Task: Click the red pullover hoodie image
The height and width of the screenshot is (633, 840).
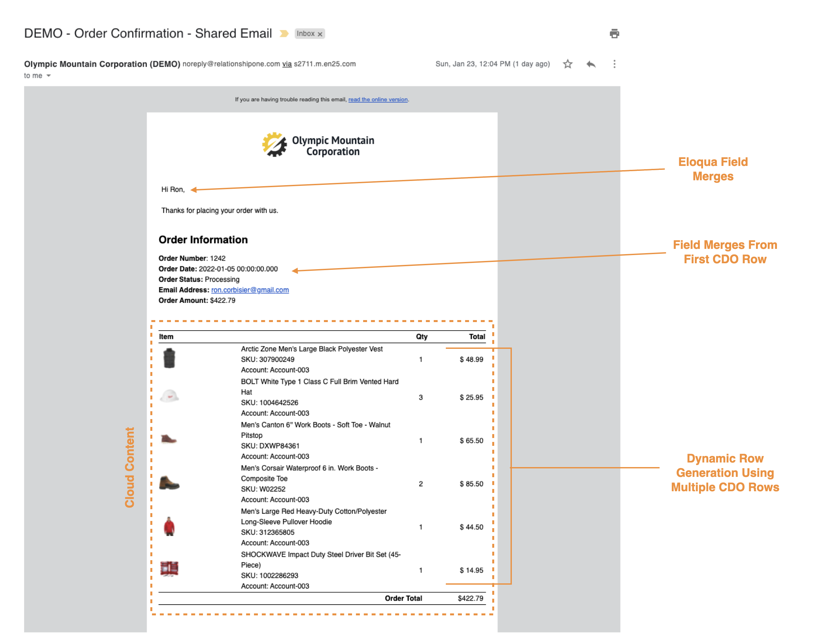Action: pos(169,527)
